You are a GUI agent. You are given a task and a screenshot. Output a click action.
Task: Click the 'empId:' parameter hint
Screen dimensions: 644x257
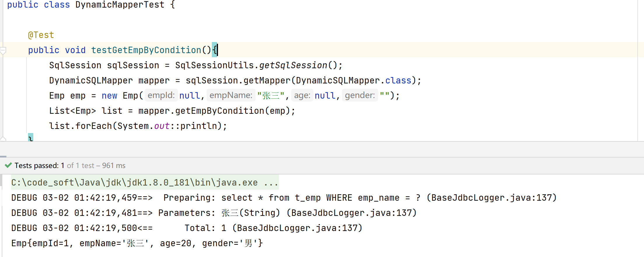pyautogui.click(x=161, y=95)
